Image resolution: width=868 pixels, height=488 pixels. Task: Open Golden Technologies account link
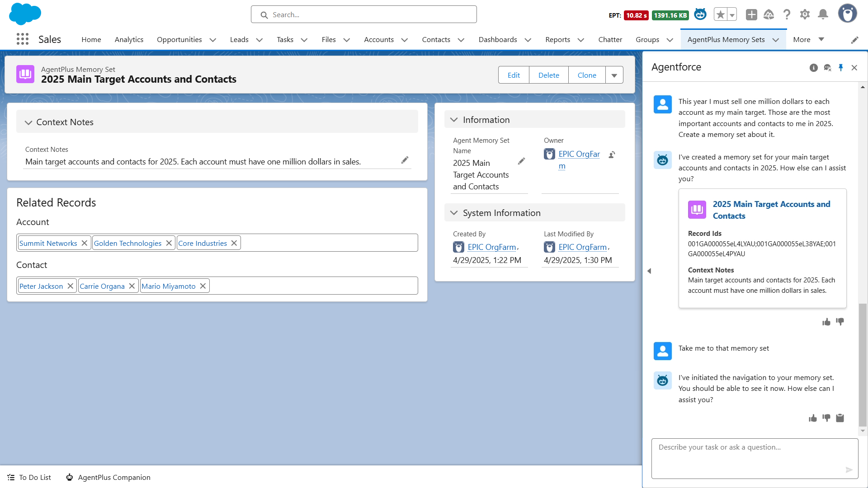click(127, 243)
